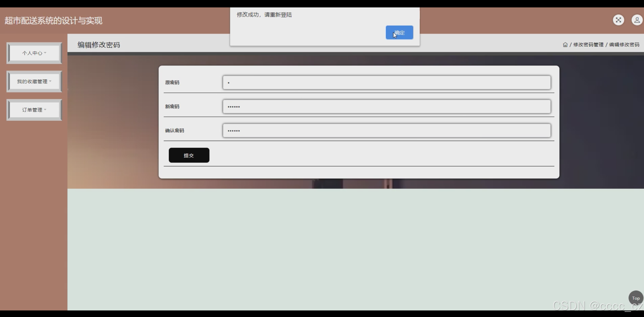The height and width of the screenshot is (317, 644).
Task: Focus the 原密码 password field
Action: [x=386, y=83]
